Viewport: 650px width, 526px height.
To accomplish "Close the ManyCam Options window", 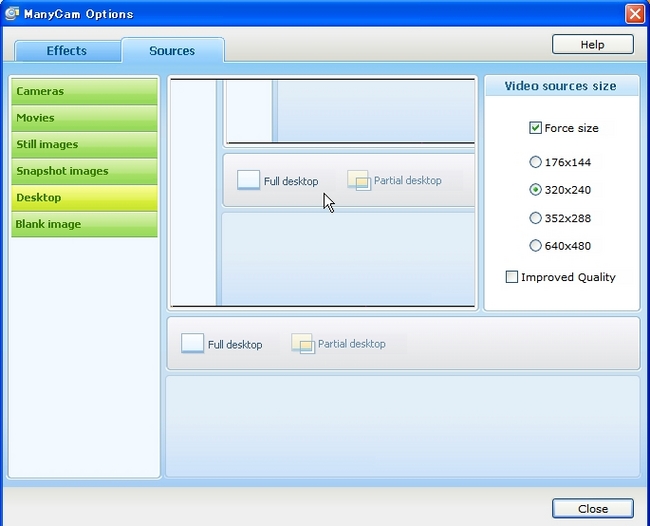I will pyautogui.click(x=635, y=14).
